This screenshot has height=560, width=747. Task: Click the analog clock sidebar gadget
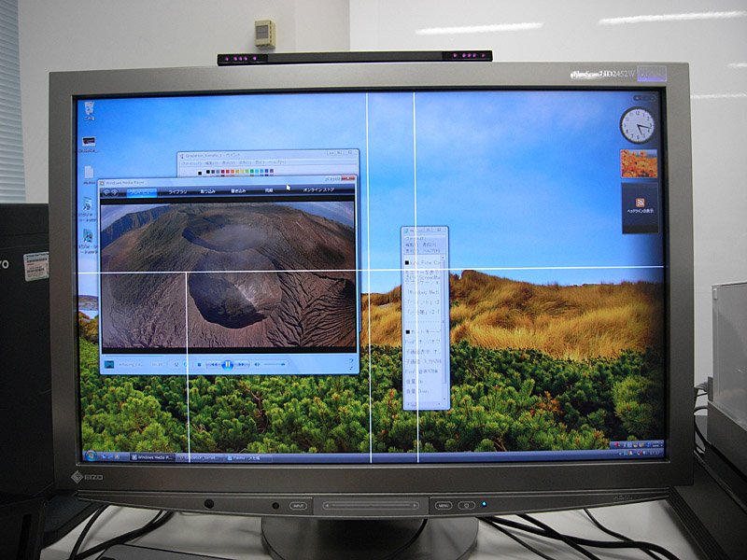(638, 125)
